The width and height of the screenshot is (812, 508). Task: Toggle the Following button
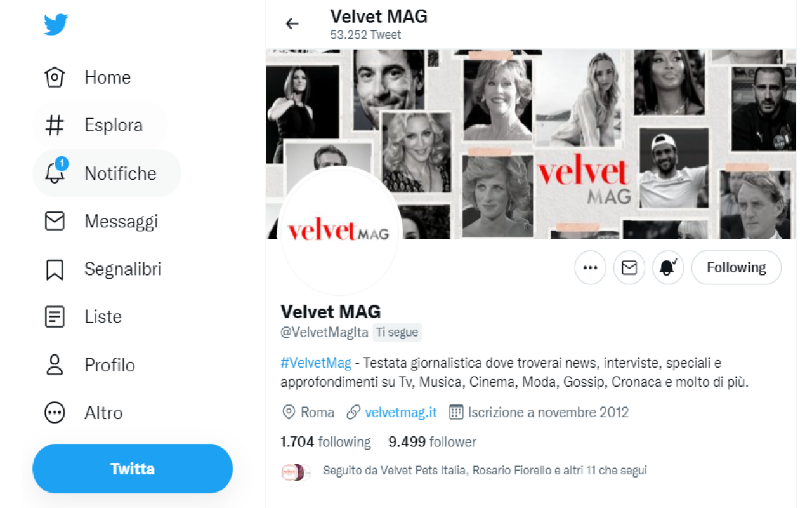pyautogui.click(x=736, y=268)
